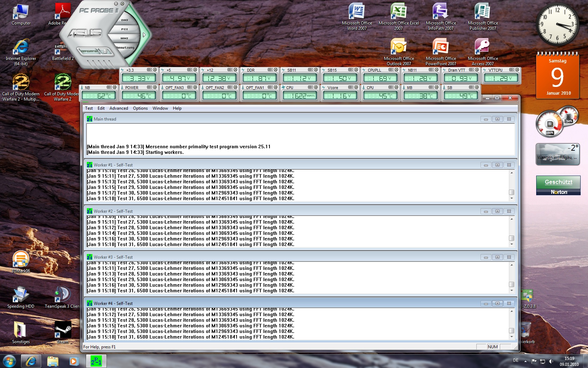Click the volume speaker tray icon

click(551, 361)
